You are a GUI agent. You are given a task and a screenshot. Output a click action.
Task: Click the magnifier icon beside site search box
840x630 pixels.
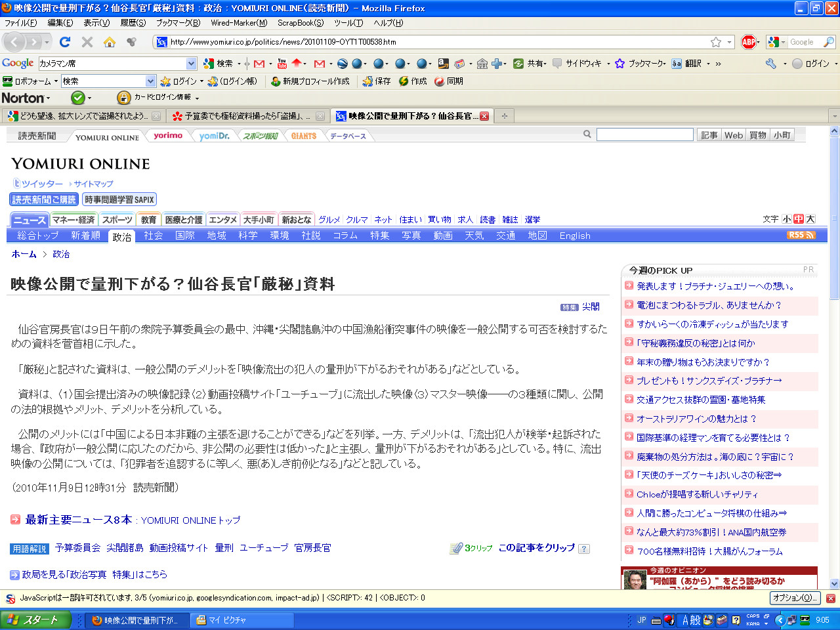[x=587, y=135]
